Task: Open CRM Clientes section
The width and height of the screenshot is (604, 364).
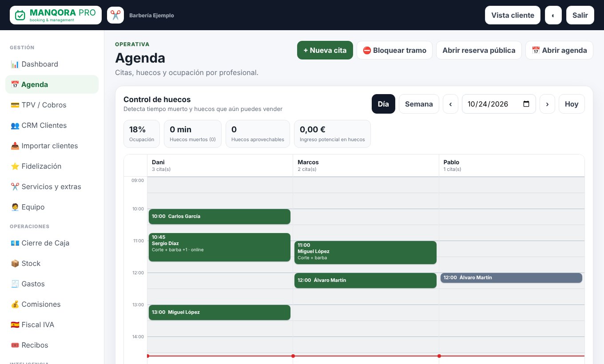Action: click(52, 125)
